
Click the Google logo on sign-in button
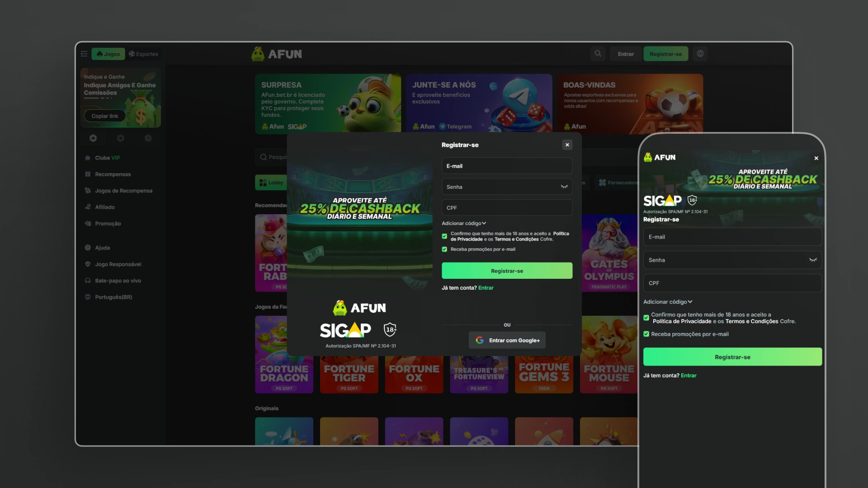(480, 340)
